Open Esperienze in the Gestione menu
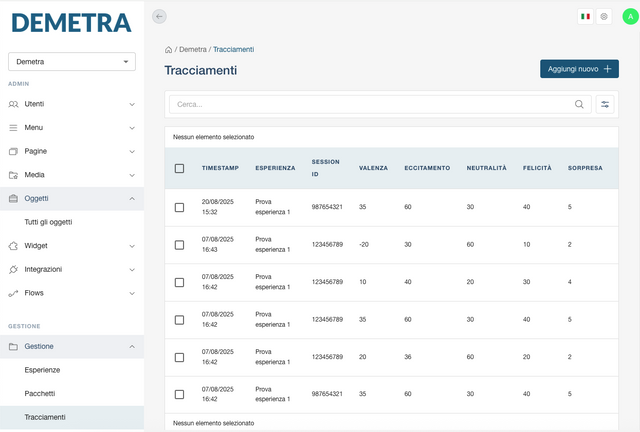The width and height of the screenshot is (640, 432). 43,370
